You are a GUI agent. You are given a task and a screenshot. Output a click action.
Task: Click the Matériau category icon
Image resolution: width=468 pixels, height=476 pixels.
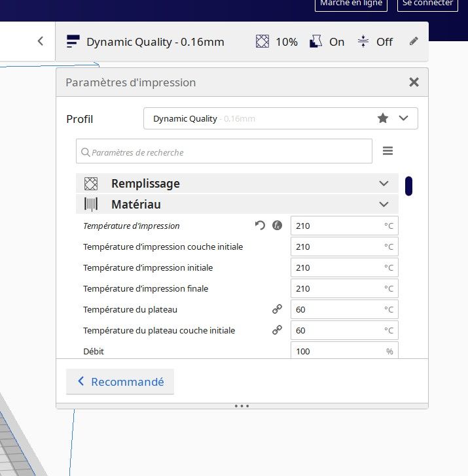[x=91, y=204]
